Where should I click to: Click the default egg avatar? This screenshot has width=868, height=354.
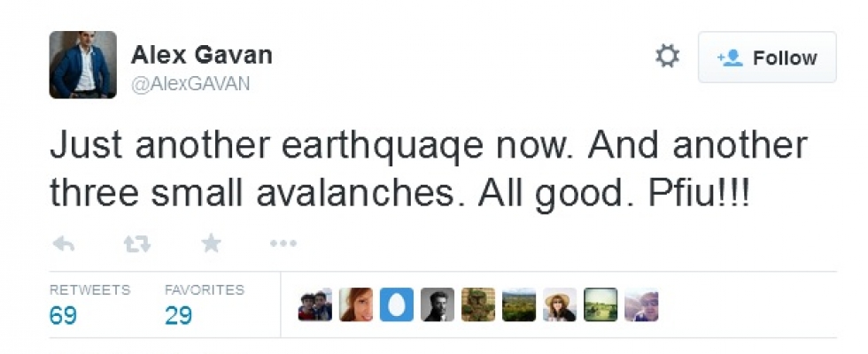tap(397, 305)
